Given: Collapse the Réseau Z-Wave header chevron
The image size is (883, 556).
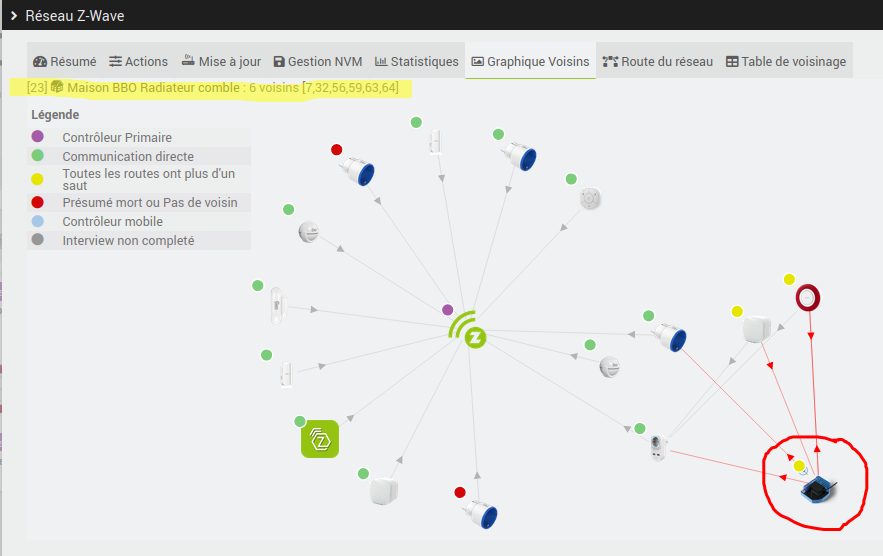Looking at the screenshot, I should click(14, 16).
